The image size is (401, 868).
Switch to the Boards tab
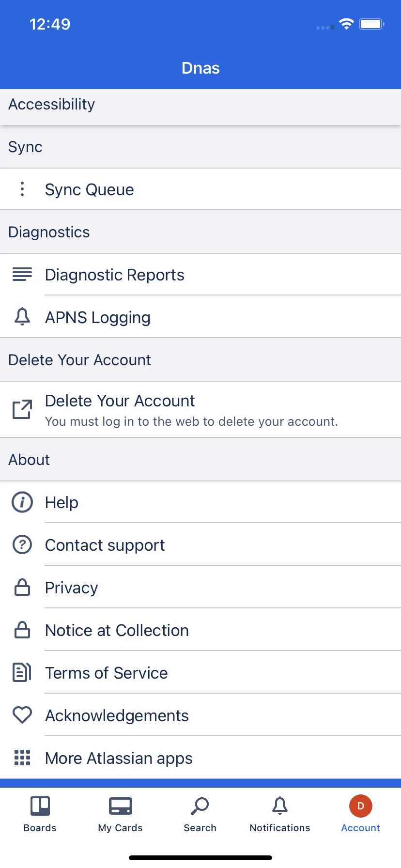tap(40, 815)
